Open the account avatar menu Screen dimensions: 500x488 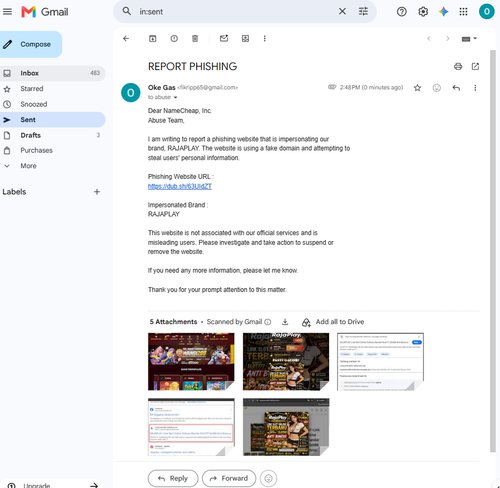(487, 12)
